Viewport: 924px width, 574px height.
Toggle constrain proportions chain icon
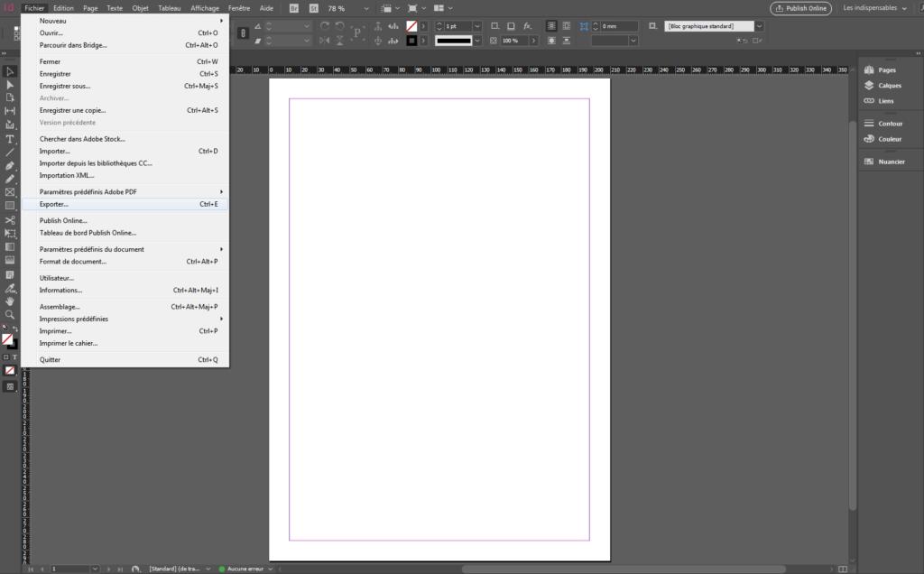243,33
